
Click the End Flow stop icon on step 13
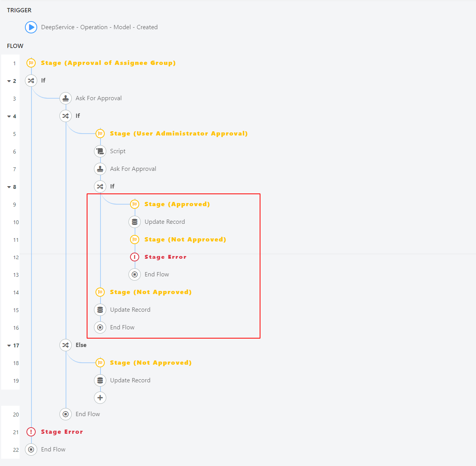(x=135, y=274)
